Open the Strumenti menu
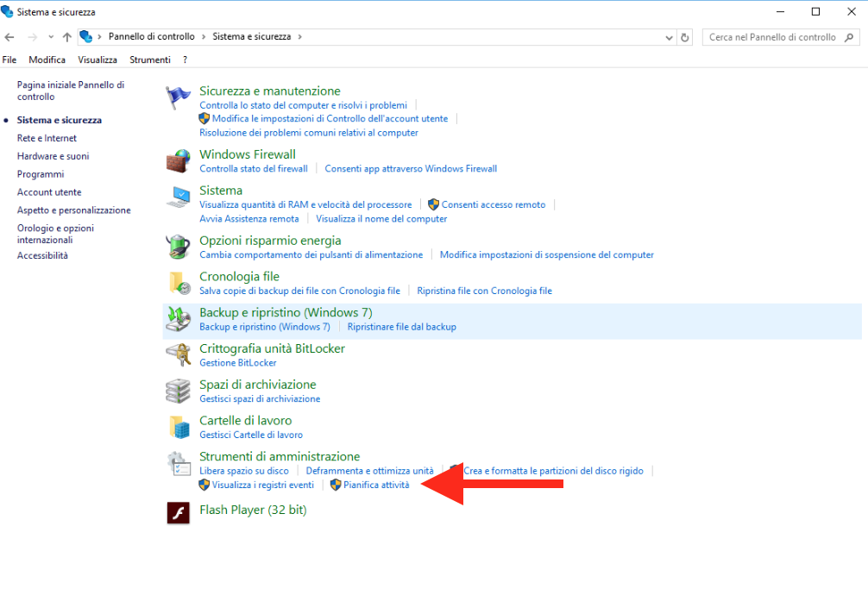 [x=150, y=60]
